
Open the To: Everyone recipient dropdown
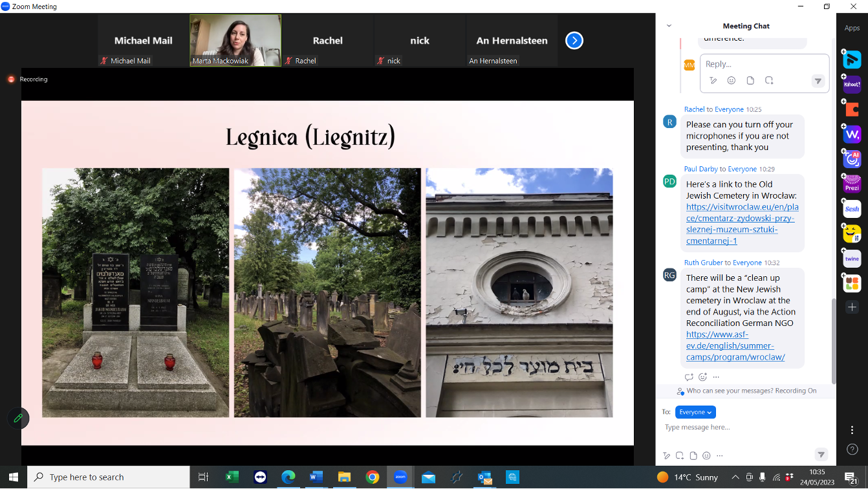pos(695,412)
